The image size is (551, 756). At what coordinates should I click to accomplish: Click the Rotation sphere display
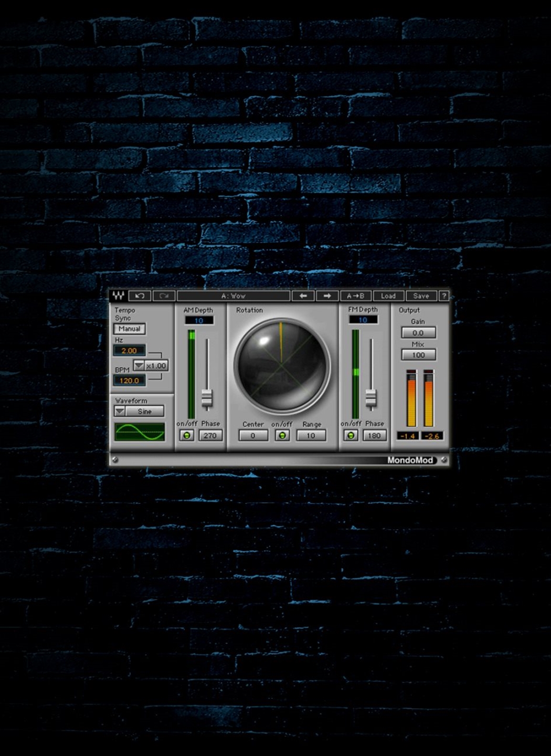[x=281, y=366]
